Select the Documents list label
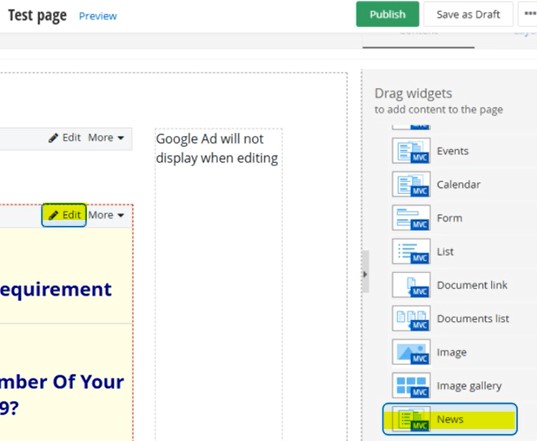Screen dimensions: 537x441 [473, 319]
